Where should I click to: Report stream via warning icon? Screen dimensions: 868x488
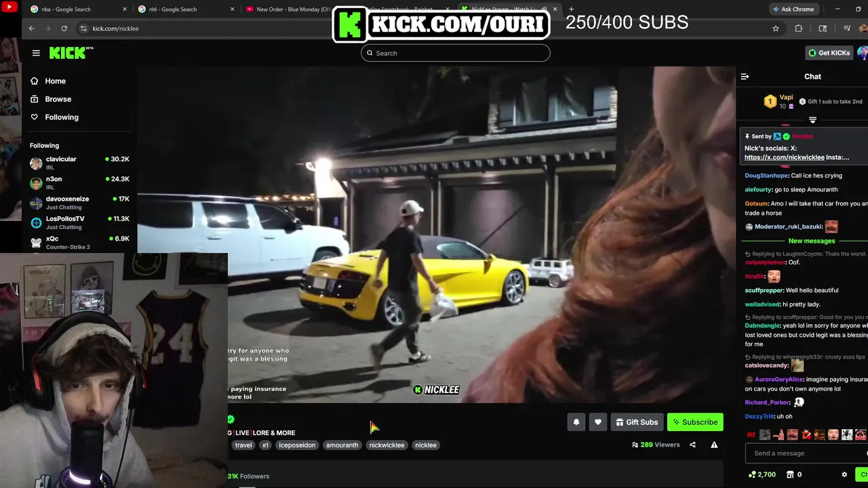click(x=714, y=445)
